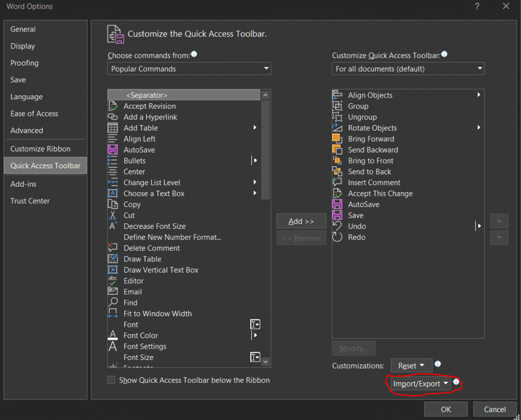
Task: Click the Undo arrow icon
Action: tap(337, 226)
